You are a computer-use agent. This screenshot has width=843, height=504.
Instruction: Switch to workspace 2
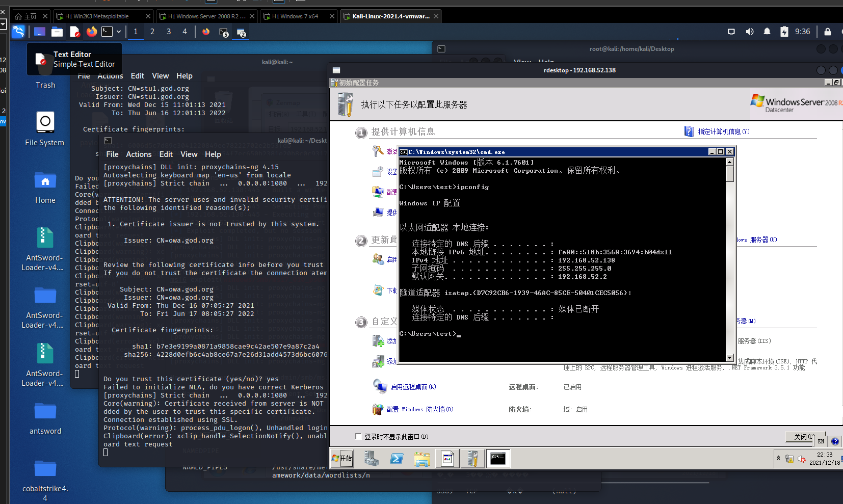click(152, 32)
